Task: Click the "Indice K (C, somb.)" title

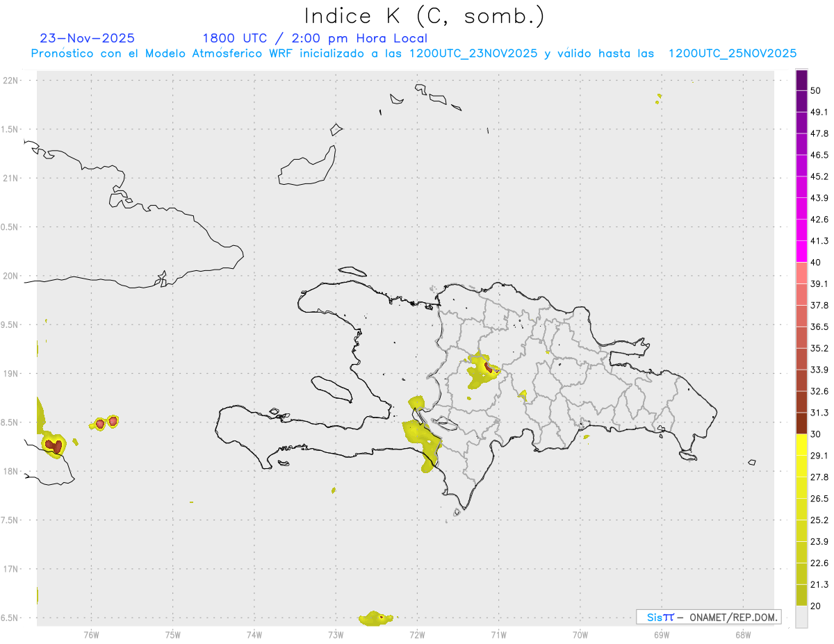Action: 425,16
